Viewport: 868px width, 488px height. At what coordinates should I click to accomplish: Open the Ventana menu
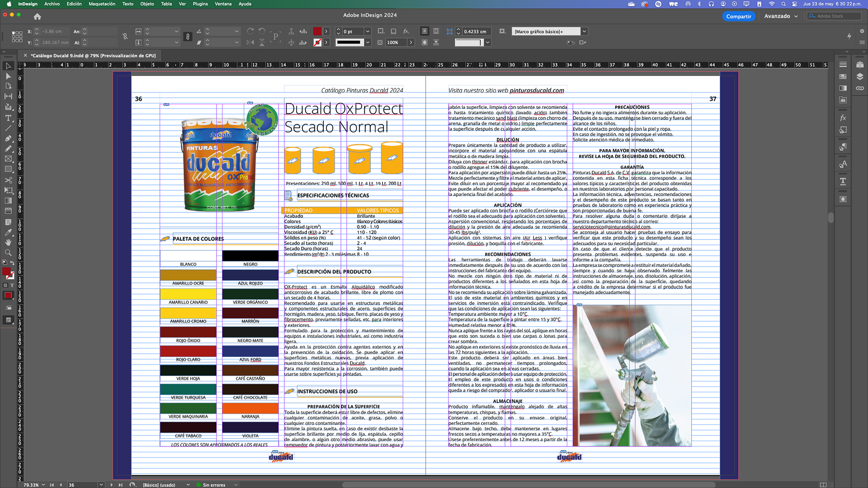point(223,4)
